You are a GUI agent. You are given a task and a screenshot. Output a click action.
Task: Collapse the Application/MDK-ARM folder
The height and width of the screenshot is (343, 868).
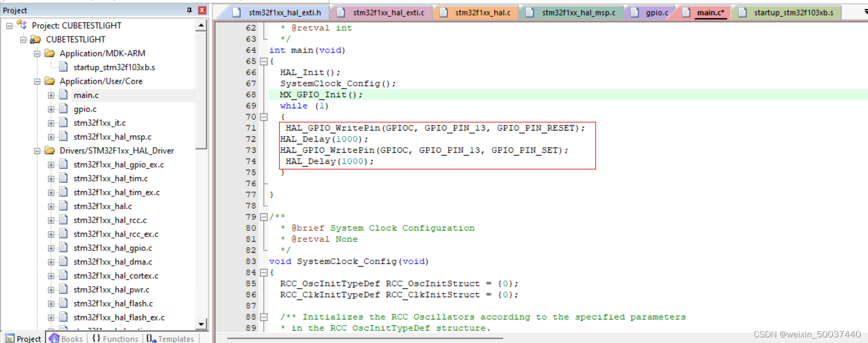[37, 54]
